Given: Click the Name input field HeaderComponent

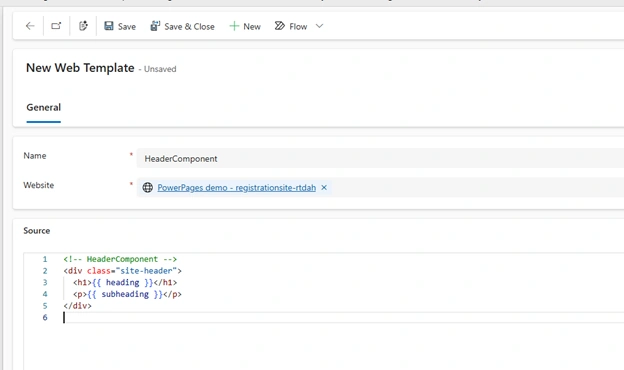Looking at the screenshot, I should pyautogui.click(x=380, y=158).
